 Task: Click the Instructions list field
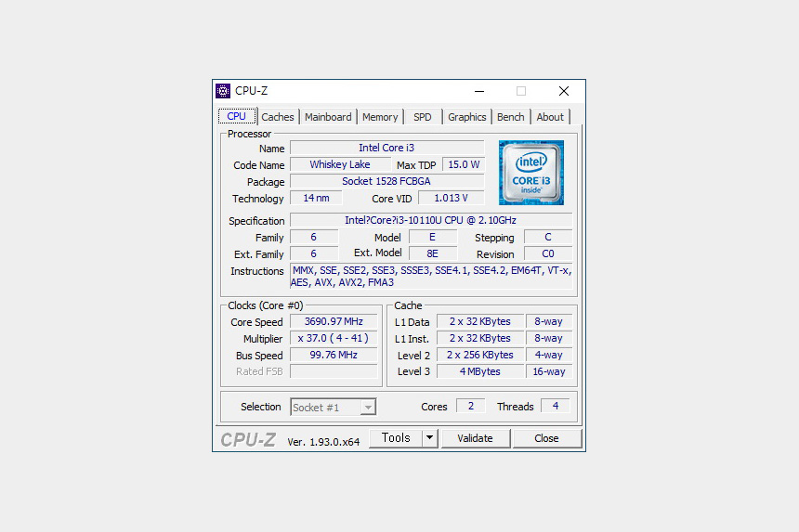click(431, 277)
